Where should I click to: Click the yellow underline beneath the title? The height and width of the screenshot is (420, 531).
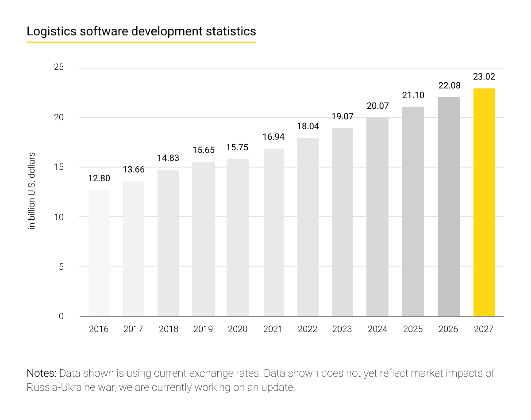click(141, 42)
